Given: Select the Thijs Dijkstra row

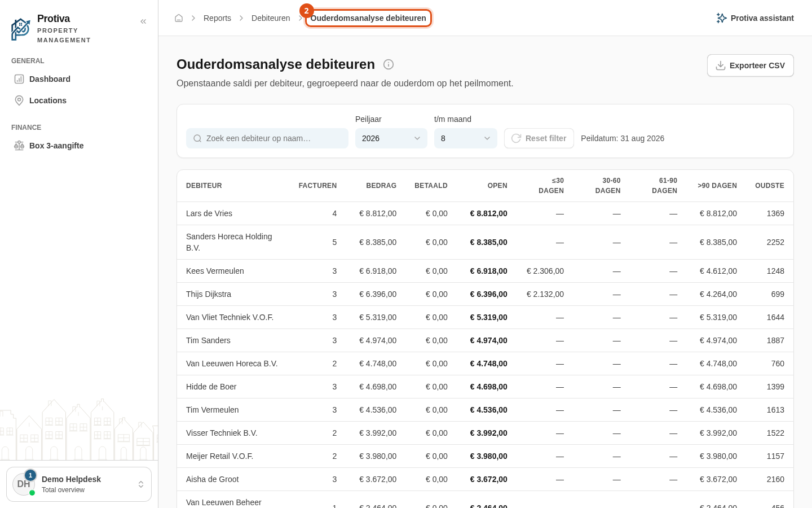Looking at the screenshot, I should 485,294.
